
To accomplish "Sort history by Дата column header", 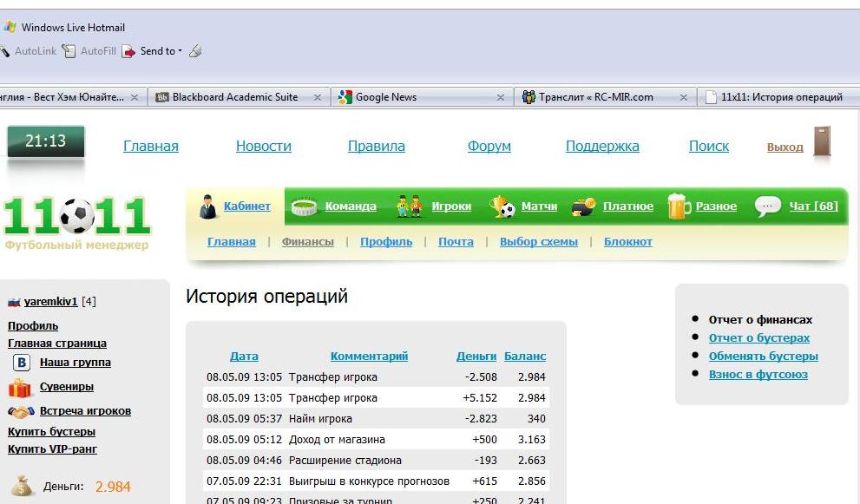I will (x=244, y=357).
